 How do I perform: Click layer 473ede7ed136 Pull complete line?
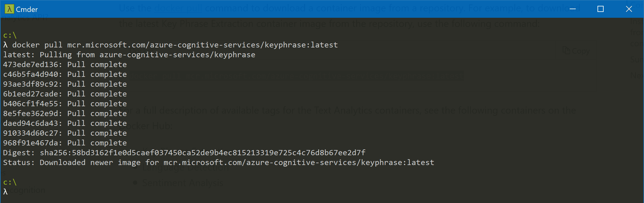click(65, 65)
